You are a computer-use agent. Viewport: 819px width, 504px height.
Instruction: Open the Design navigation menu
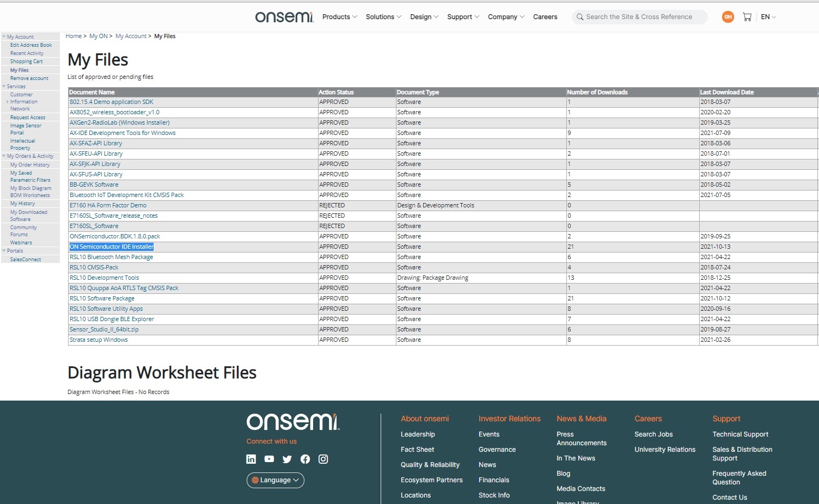point(424,17)
